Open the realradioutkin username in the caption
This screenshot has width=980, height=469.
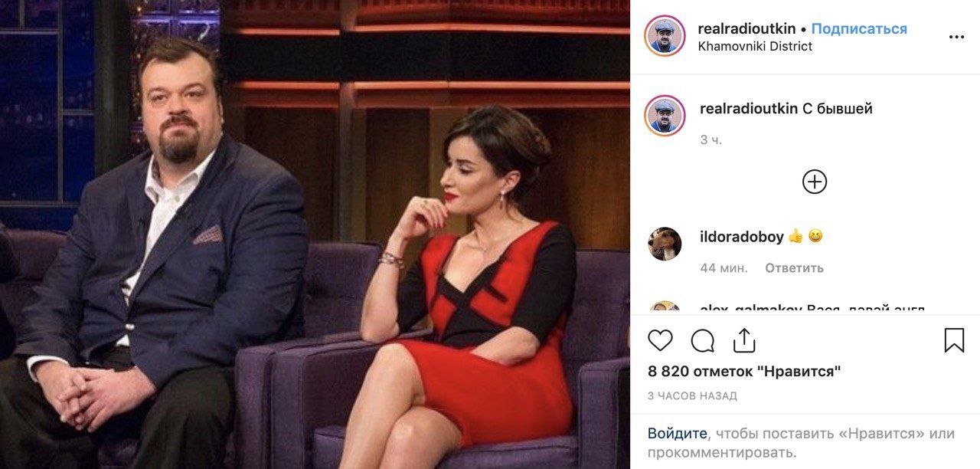(749, 109)
